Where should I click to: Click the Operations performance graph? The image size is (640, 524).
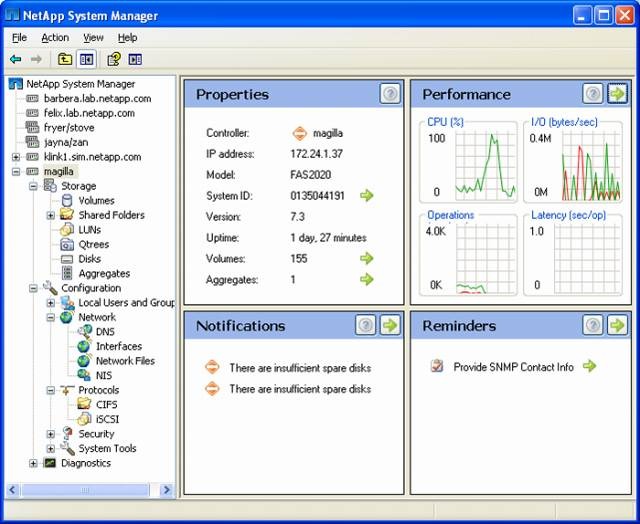(x=468, y=255)
